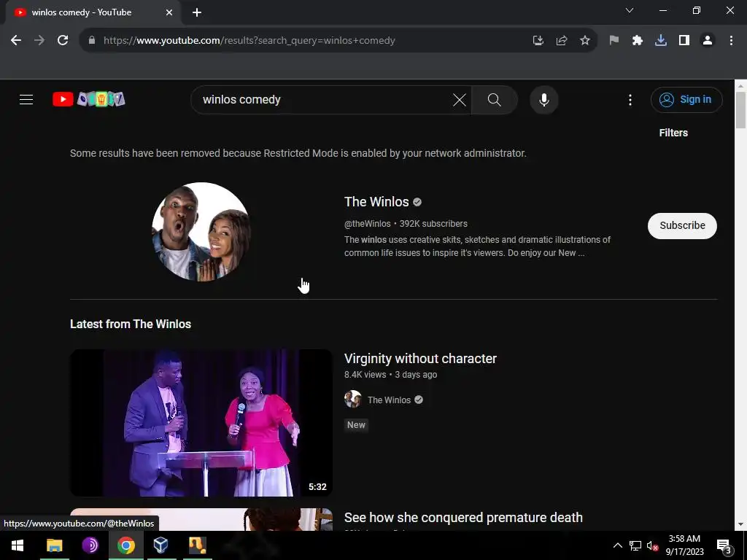Search with your voice microphone
This screenshot has width=747, height=560.
point(544,99)
